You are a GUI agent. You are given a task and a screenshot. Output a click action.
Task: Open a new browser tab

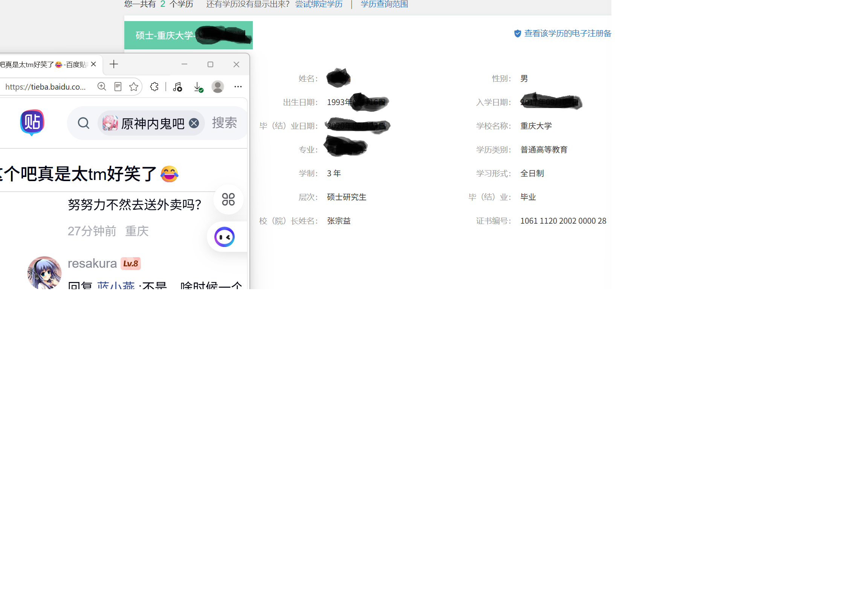[114, 64]
